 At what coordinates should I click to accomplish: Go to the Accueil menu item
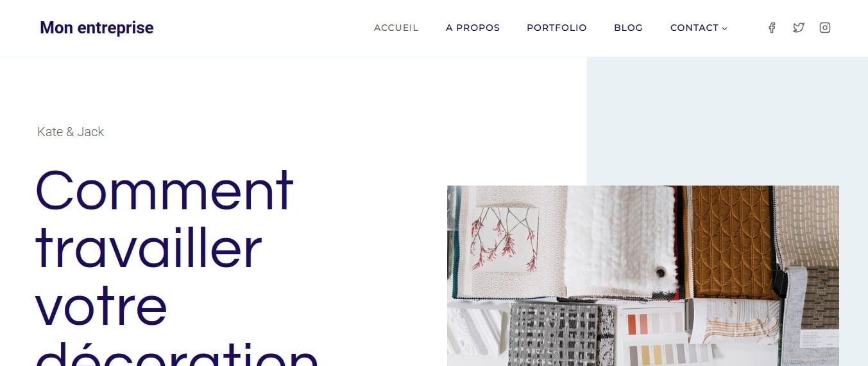point(396,28)
